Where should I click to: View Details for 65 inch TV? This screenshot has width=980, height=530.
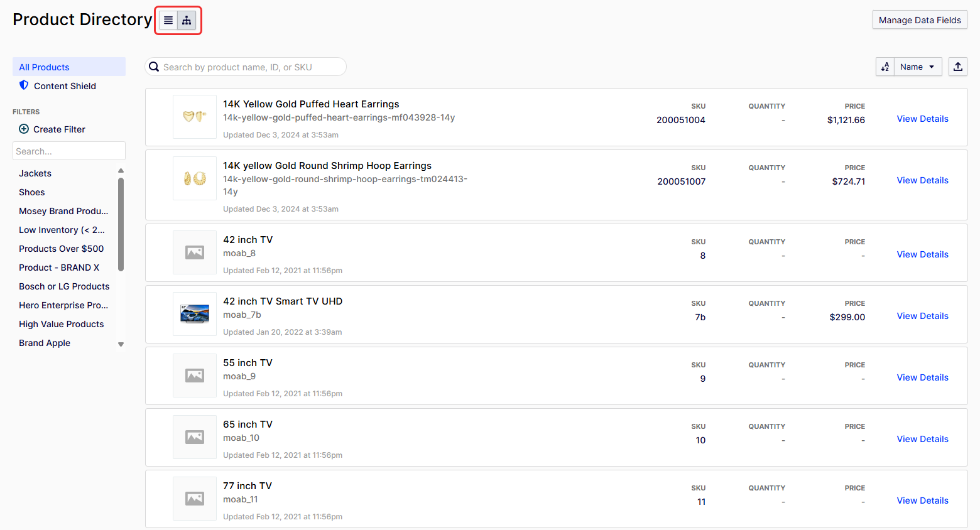pyautogui.click(x=922, y=439)
